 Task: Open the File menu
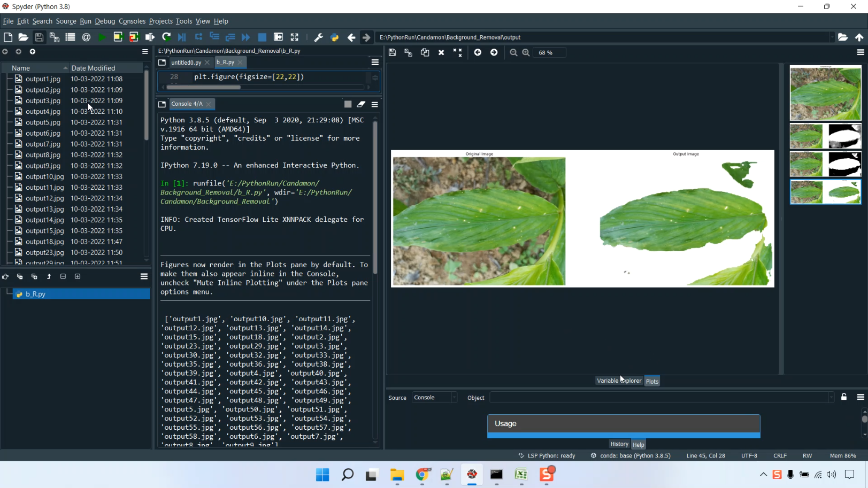8,21
